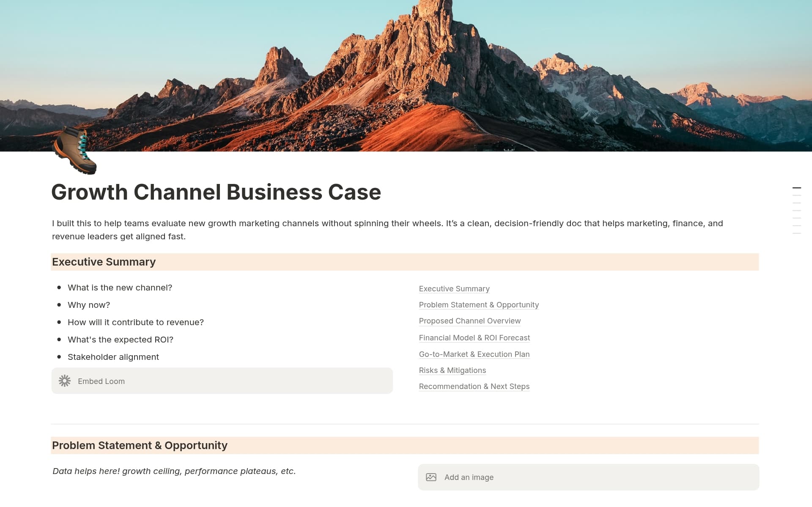Open the Problem Statement & Opportunity link
The image size is (812, 507).
(479, 304)
